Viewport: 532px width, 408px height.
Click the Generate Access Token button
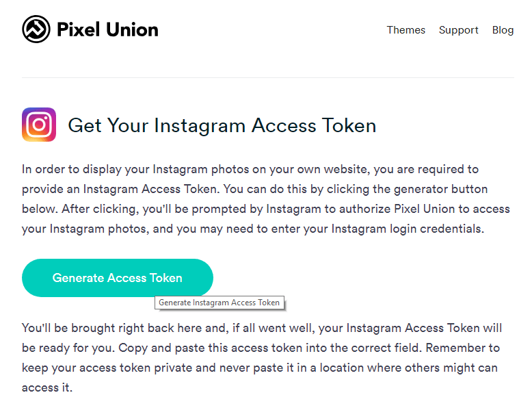(118, 278)
